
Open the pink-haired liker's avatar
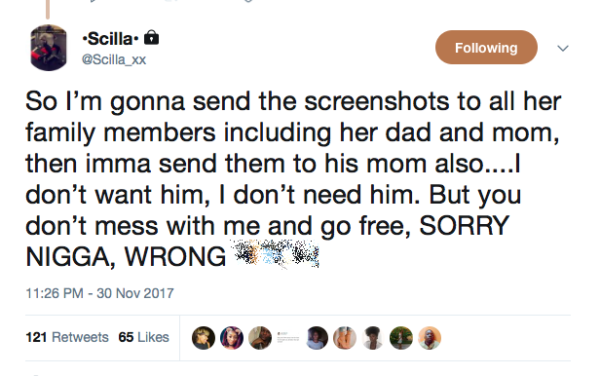pos(232,338)
